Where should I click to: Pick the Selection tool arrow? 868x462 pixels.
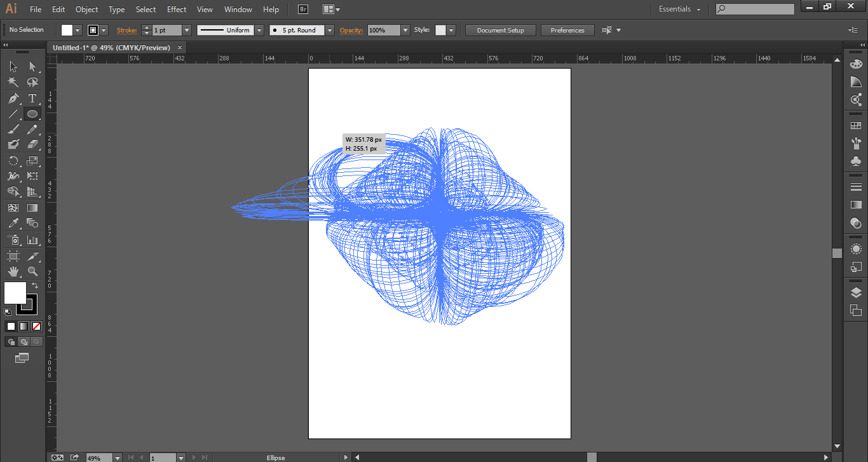(14, 66)
